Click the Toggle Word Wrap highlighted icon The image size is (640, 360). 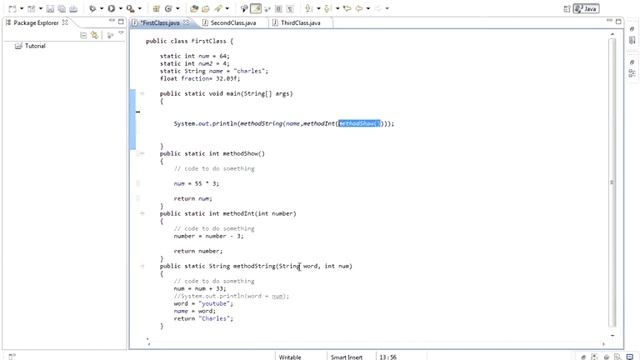click(256, 9)
